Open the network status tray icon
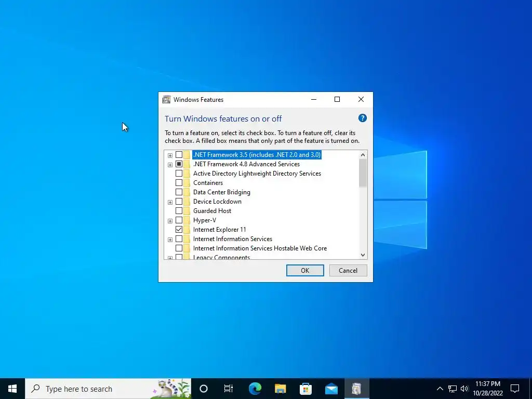This screenshot has height=399, width=532. [453, 389]
